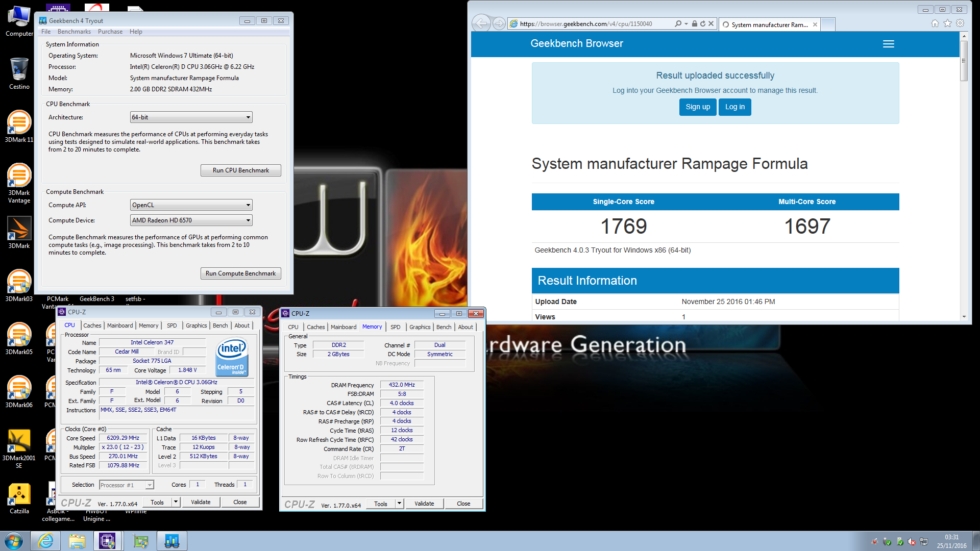Launch the Catzilla desktop shortcut
Viewport: 980px width, 551px height.
point(19,498)
